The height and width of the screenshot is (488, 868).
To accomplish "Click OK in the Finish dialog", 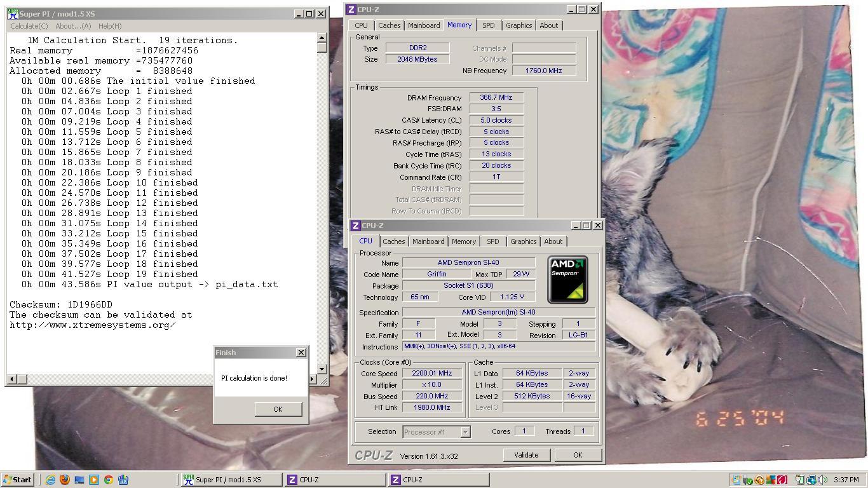I will tap(278, 409).
